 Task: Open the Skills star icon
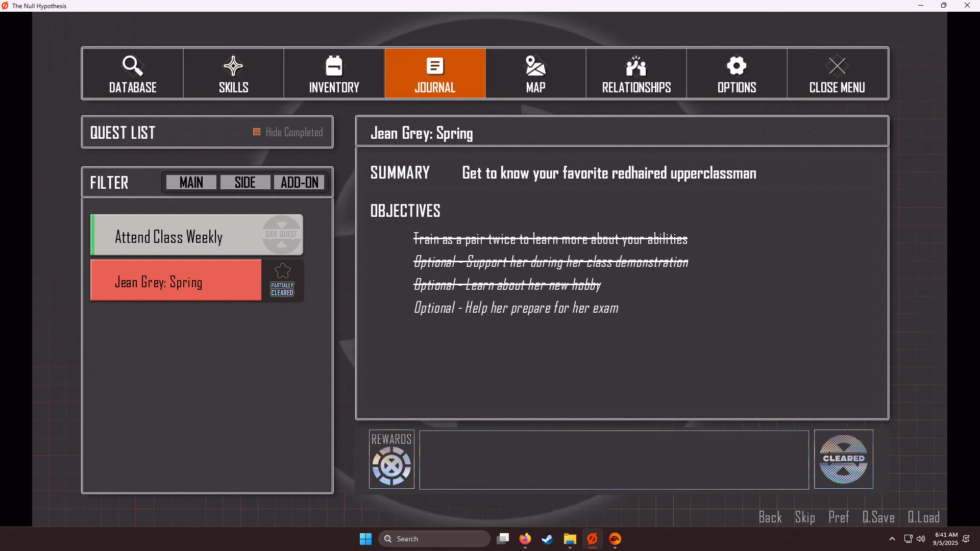click(x=233, y=66)
